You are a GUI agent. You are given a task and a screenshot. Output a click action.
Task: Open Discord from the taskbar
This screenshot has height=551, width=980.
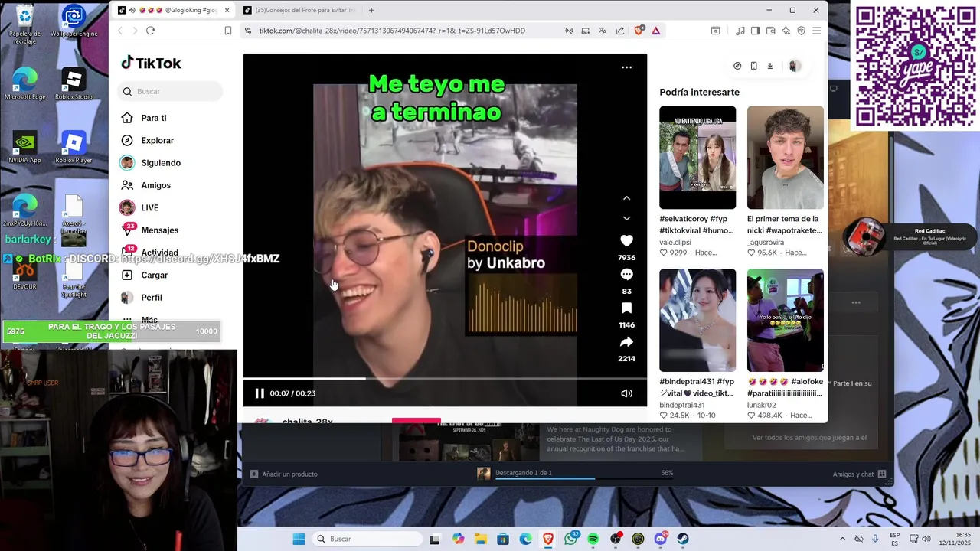tap(661, 539)
